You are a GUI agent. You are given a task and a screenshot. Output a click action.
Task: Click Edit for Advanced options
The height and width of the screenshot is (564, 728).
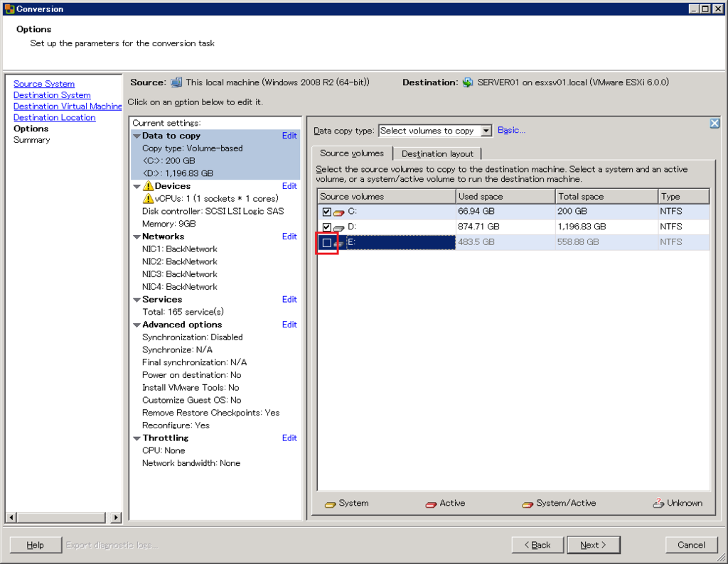289,325
